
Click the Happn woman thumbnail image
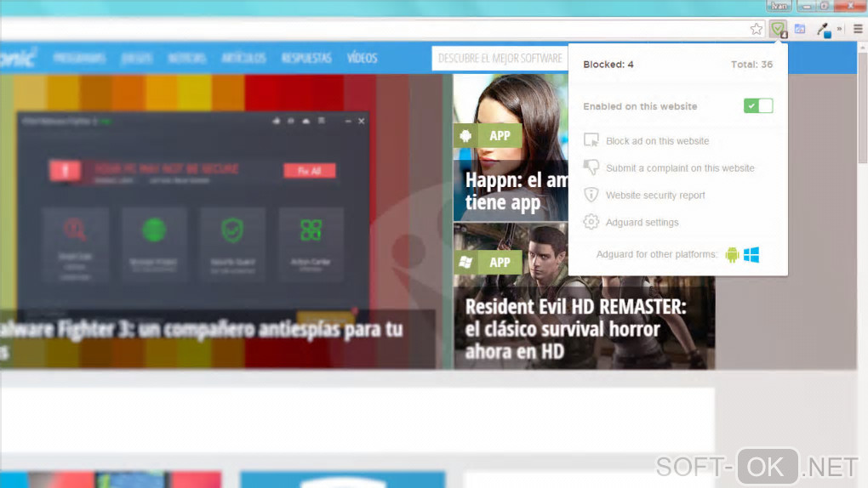click(x=511, y=148)
